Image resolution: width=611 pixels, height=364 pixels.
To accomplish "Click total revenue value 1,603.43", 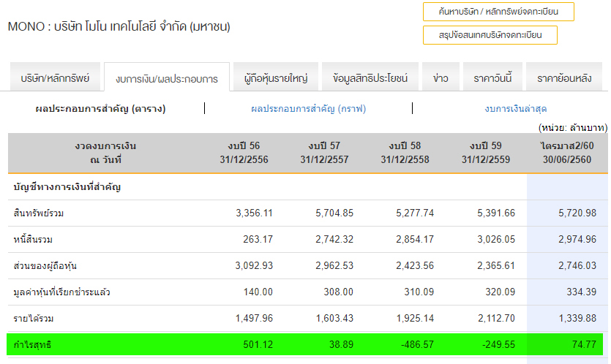I will tap(334, 318).
